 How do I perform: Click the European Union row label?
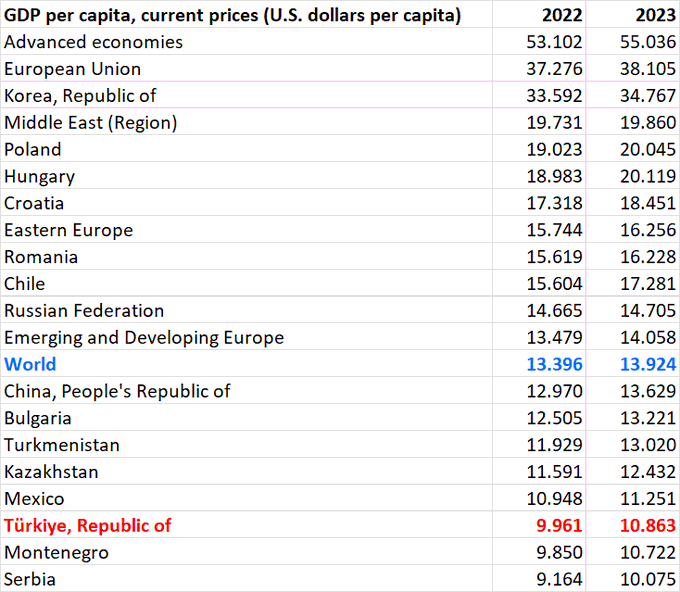pos(72,69)
